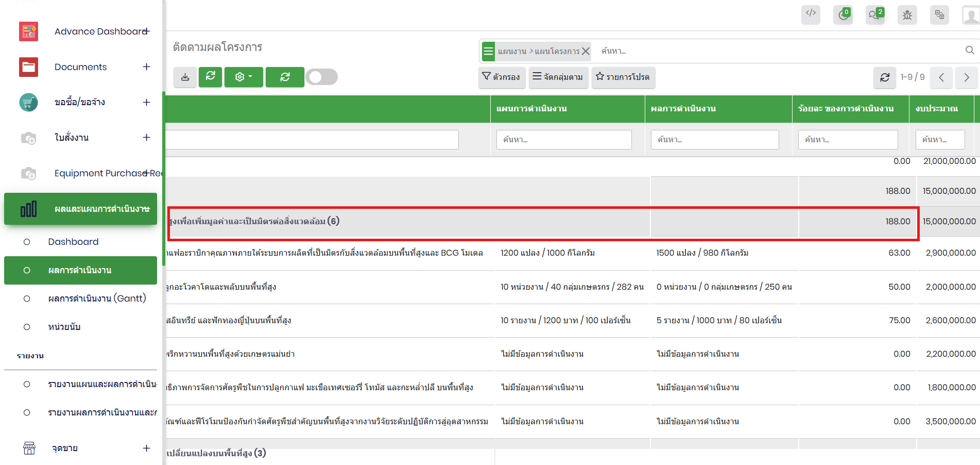Remove the แผนงาน > แผนโครงการ group facet
Screen dimensions: 980x465
click(586, 51)
